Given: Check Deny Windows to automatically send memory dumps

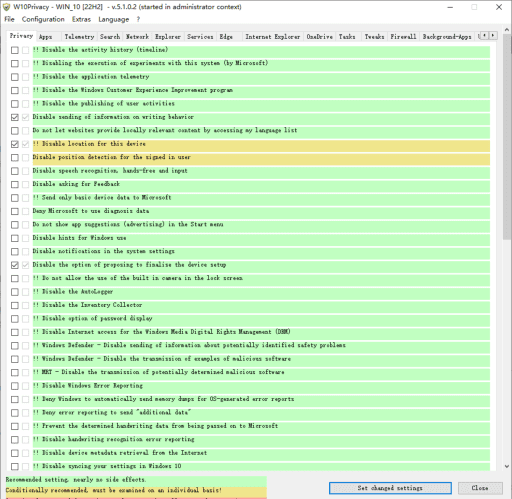Looking at the screenshot, I should pyautogui.click(x=14, y=399).
